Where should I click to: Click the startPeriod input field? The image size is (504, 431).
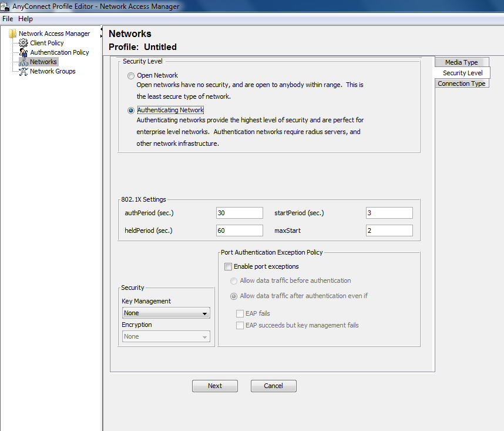[389, 213]
